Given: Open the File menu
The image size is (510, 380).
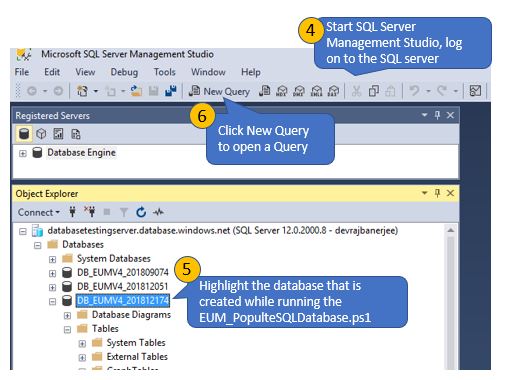Looking at the screenshot, I should (x=22, y=72).
